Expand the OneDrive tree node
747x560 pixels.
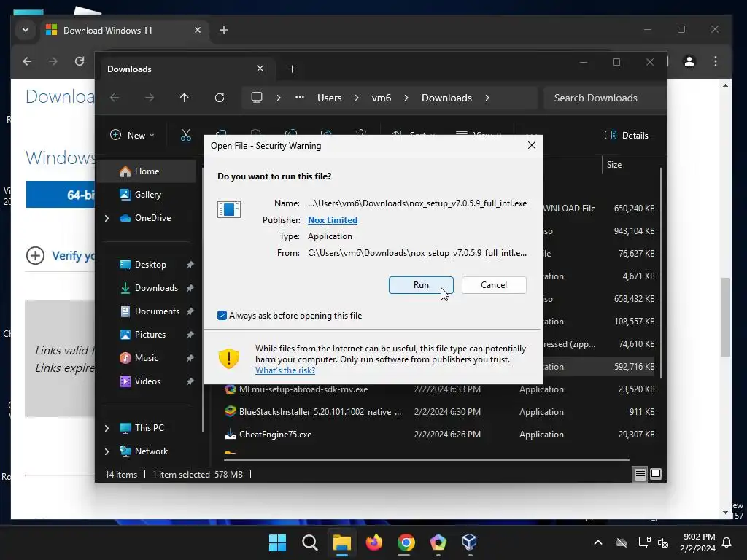[x=107, y=218]
